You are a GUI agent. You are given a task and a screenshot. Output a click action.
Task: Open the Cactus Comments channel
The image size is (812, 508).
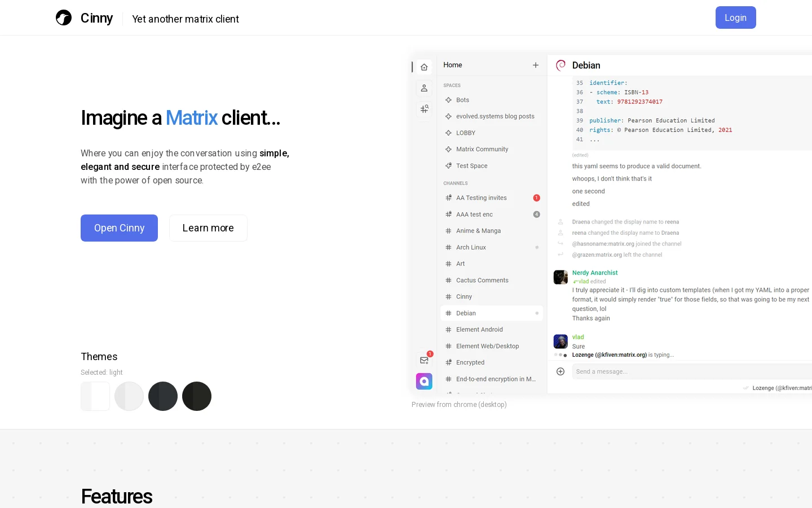click(491, 281)
